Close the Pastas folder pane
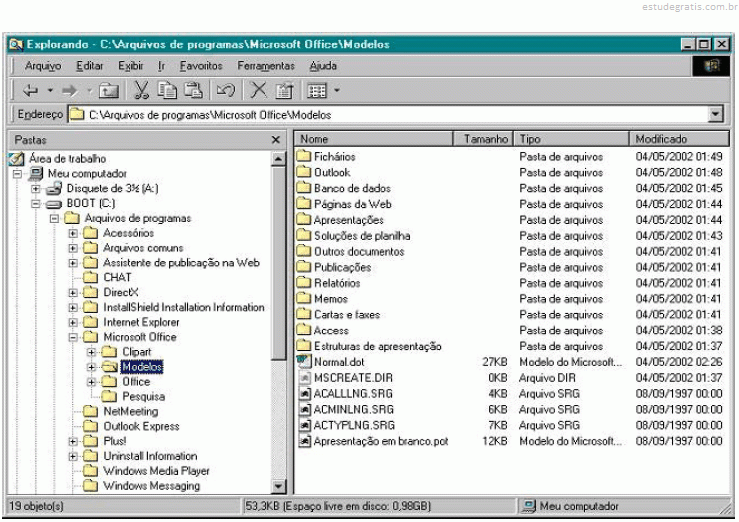 [x=276, y=140]
